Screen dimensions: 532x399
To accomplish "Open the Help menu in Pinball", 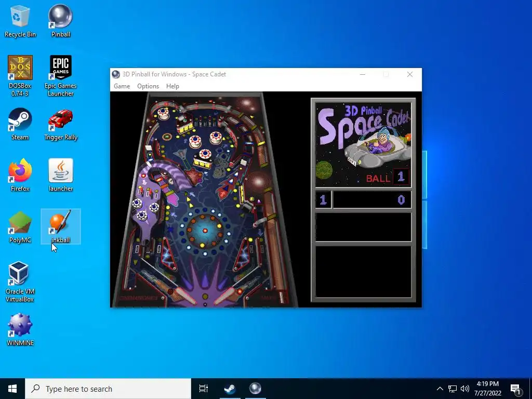I will tap(172, 86).
